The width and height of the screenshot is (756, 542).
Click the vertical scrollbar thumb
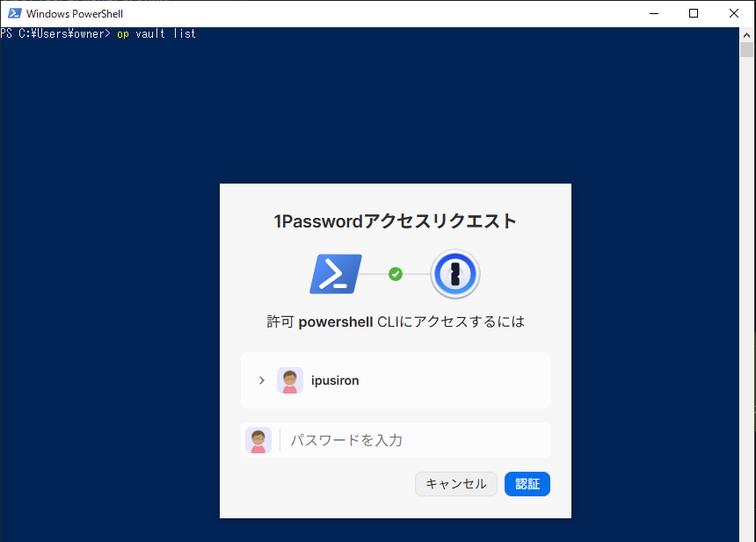747,49
